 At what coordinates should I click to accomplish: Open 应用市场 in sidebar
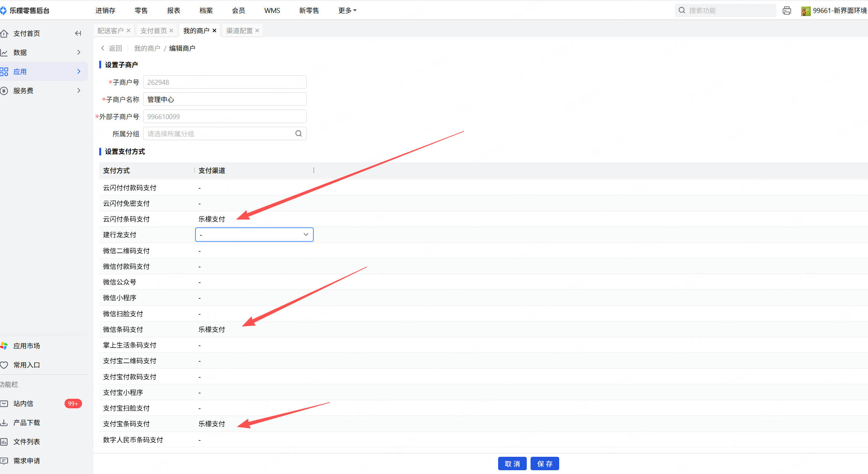[26, 346]
